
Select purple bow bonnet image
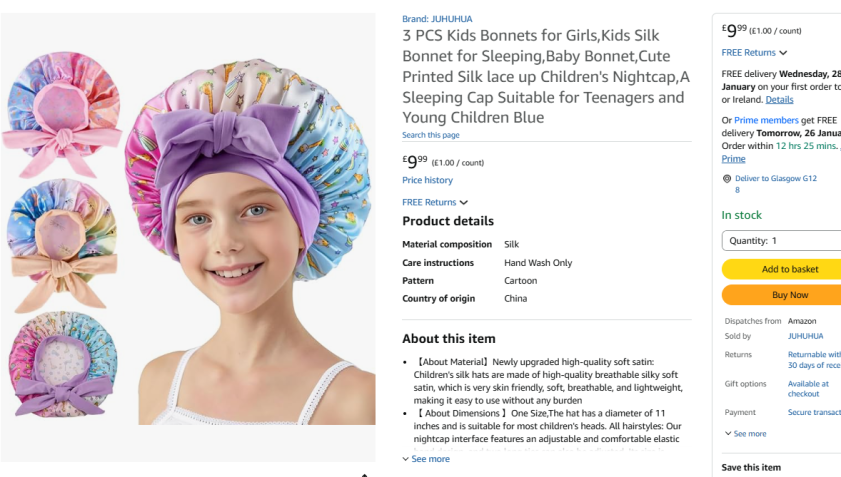63,364
